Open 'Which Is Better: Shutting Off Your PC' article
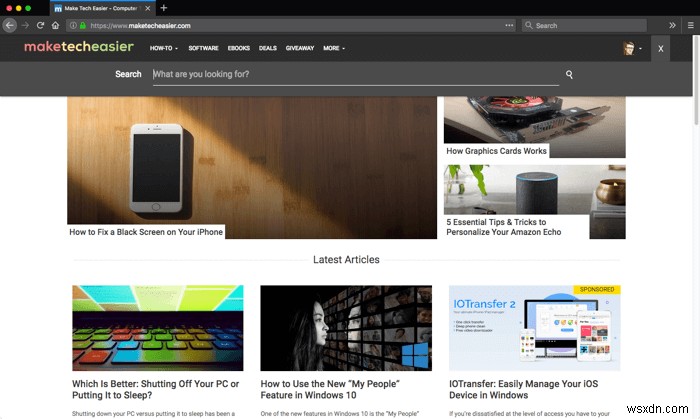Screen dimensions: 700x419 [x=155, y=390]
